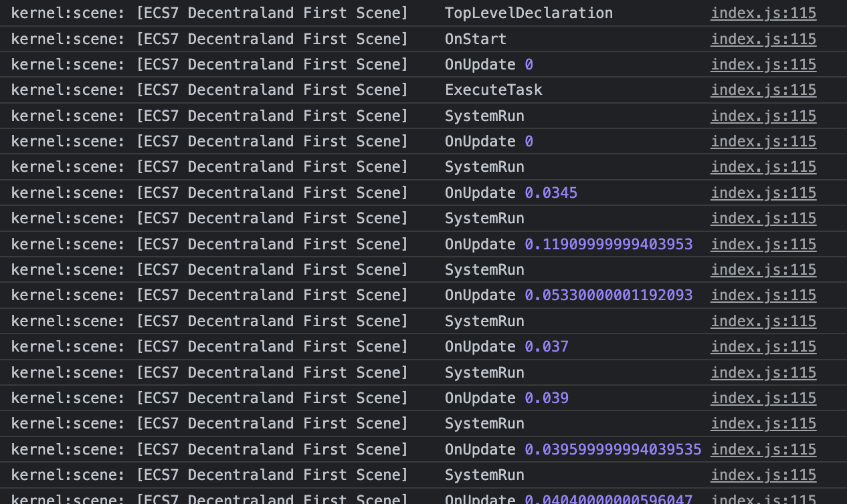
Task: Select the OnStart log entry
Action: coord(476,39)
